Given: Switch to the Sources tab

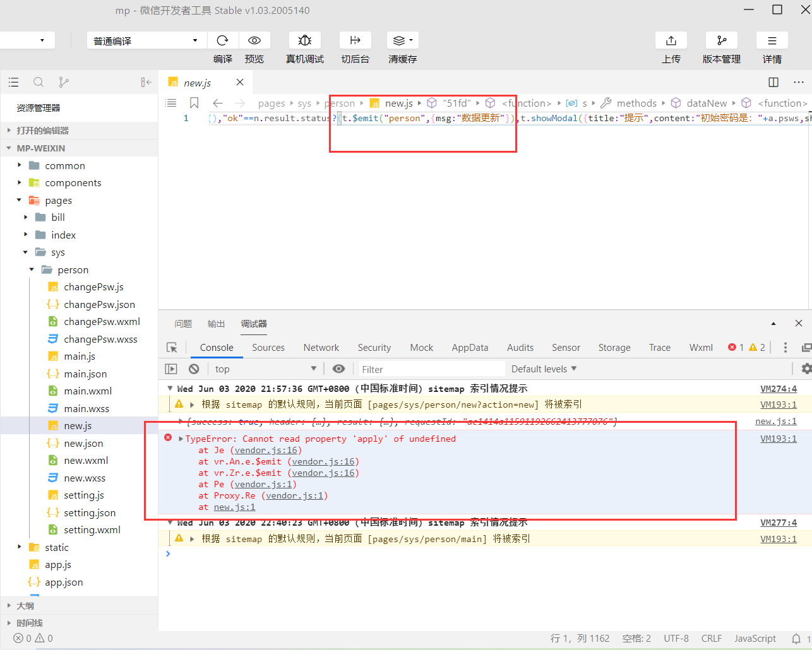Looking at the screenshot, I should (x=268, y=348).
